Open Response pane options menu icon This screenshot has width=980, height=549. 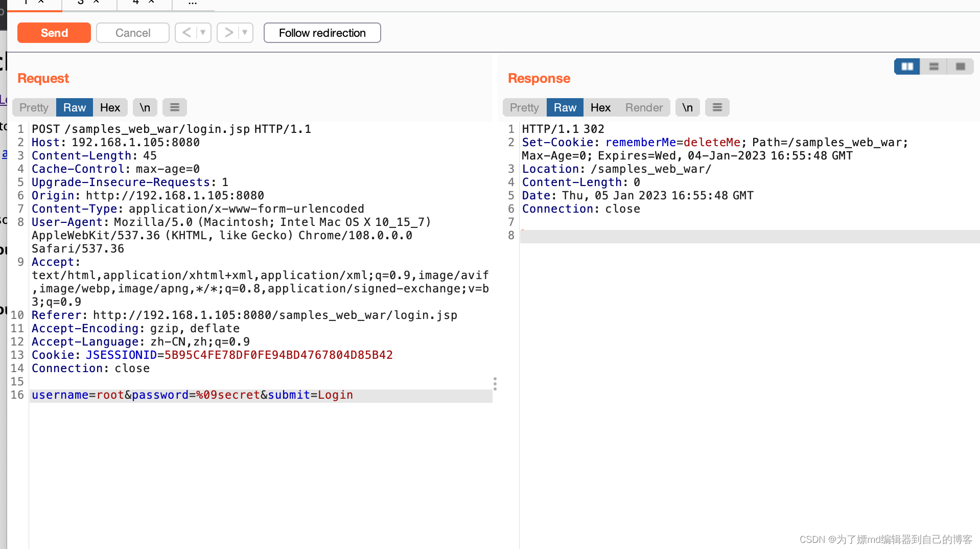717,107
